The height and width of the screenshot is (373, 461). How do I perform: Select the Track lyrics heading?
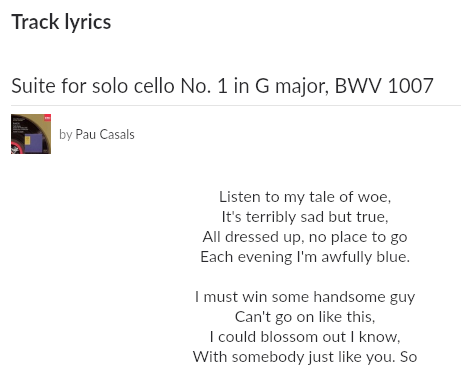point(61,22)
